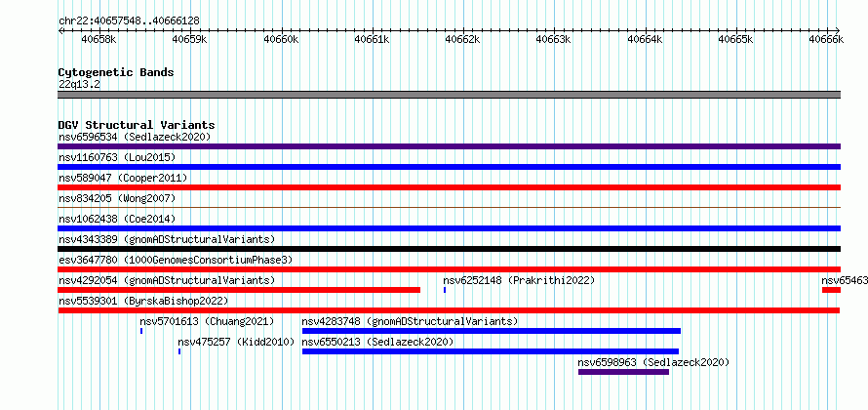This screenshot has height=410, width=868.
Task: Select the nsv4283748 gnomAD blue bar
Action: pos(492,331)
